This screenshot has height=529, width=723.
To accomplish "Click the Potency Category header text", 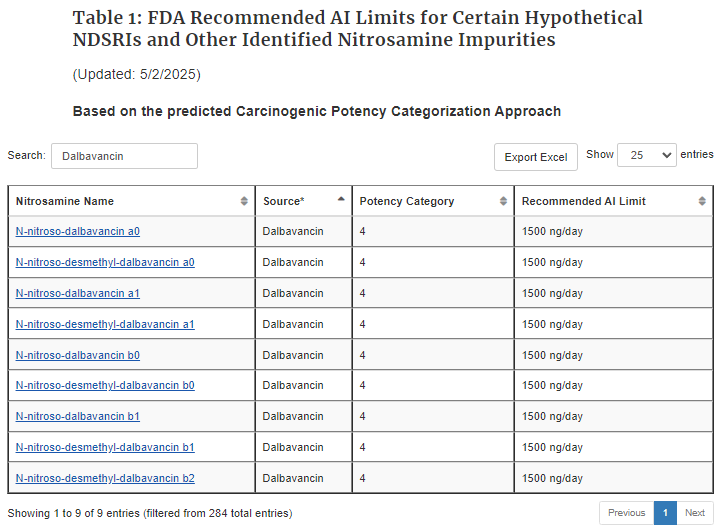I will 407,201.
